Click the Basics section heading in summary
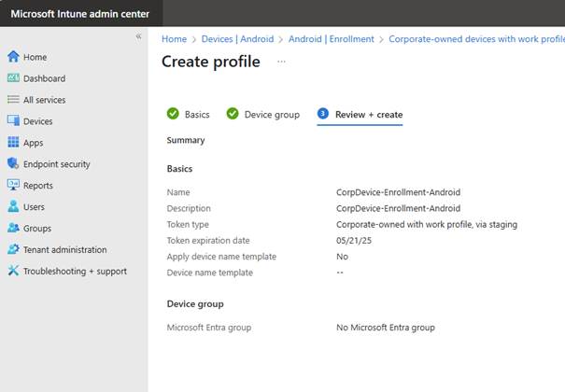This screenshot has height=392, width=565. click(x=179, y=169)
